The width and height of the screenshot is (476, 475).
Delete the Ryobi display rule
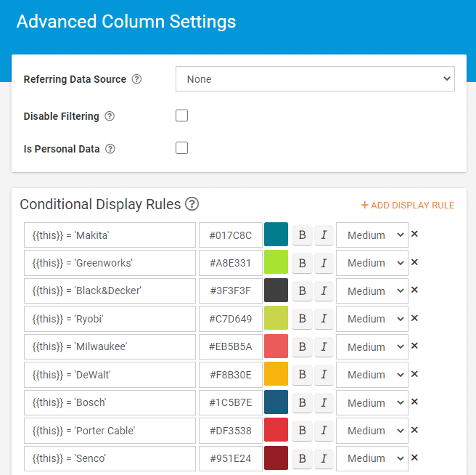pos(414,318)
